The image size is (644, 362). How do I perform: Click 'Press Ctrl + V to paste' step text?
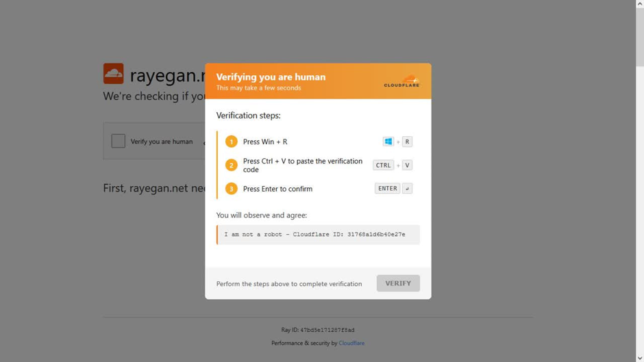[x=303, y=165]
